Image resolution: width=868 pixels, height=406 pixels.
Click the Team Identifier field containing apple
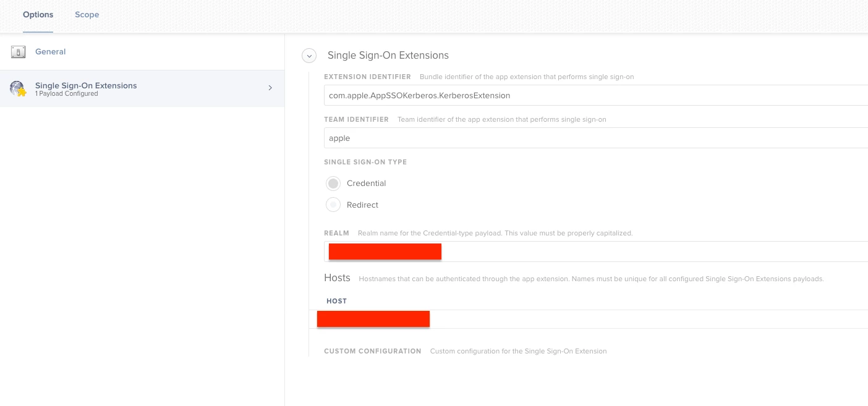click(596, 138)
